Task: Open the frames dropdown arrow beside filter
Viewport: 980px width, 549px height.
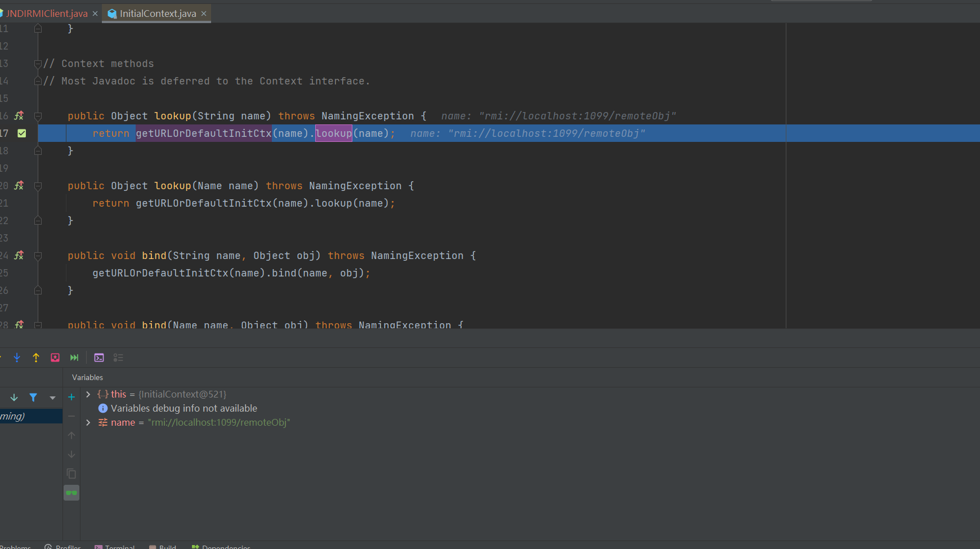Action: [x=52, y=398]
